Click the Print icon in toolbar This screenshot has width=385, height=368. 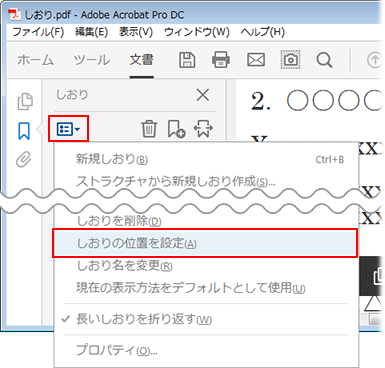[221, 60]
